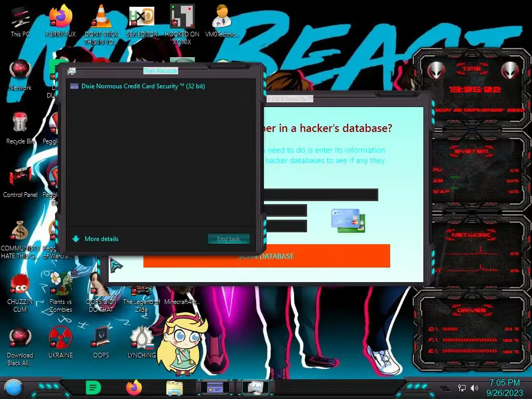Click the F:\ drive usage bar
532x399 pixels.
point(470,340)
